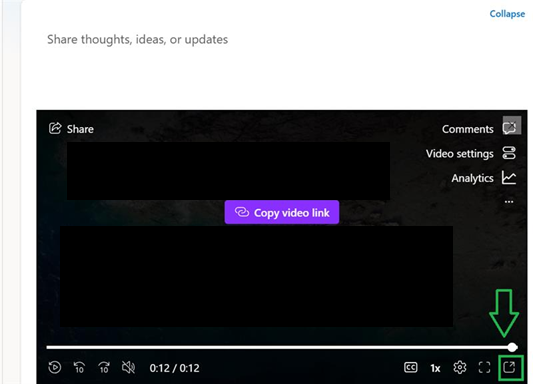Unmute the video audio
Viewport: 533px width, 387px height.
pyautogui.click(x=128, y=367)
